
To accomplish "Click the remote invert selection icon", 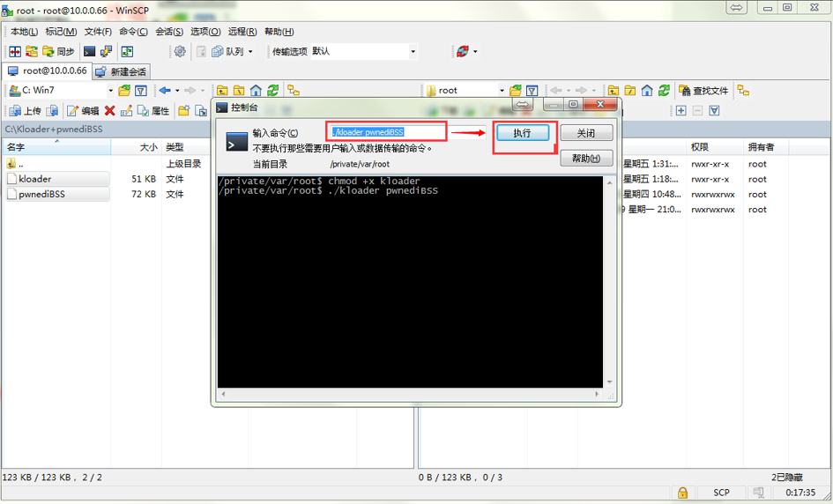I will coord(715,110).
